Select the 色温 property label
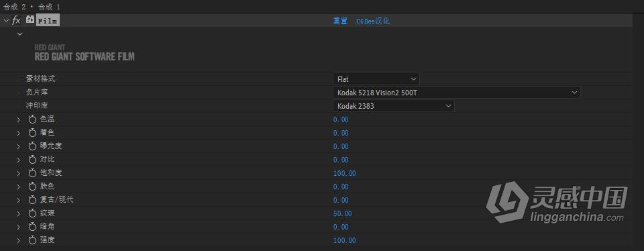Screen dimensions: 644x251 point(48,119)
